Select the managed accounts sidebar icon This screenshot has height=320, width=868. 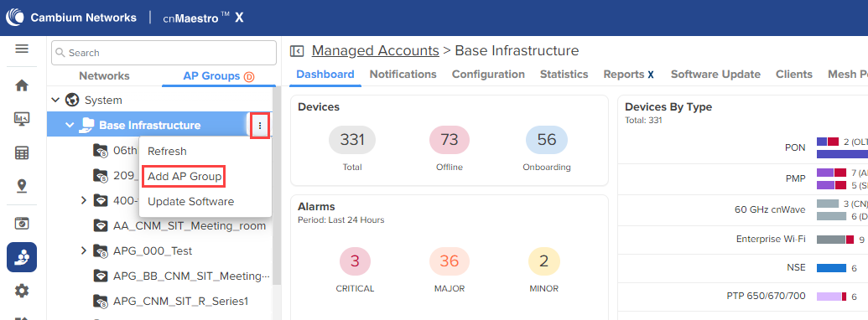click(x=22, y=257)
